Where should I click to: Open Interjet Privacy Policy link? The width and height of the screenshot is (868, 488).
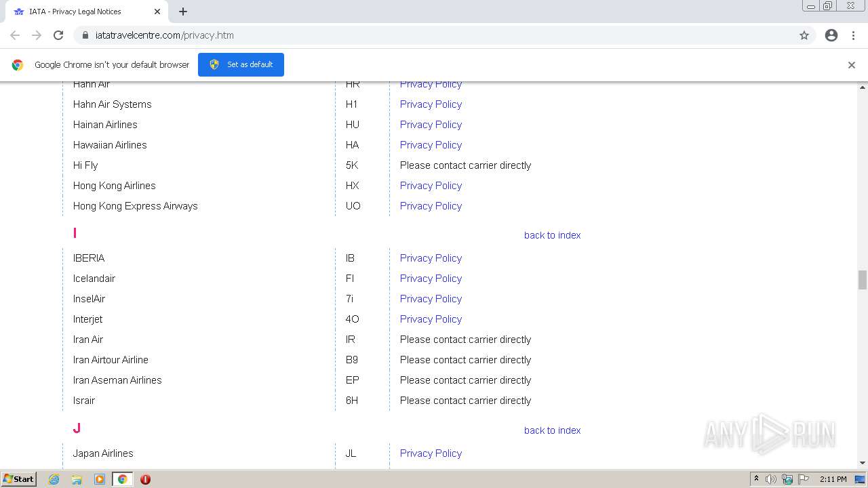point(431,319)
